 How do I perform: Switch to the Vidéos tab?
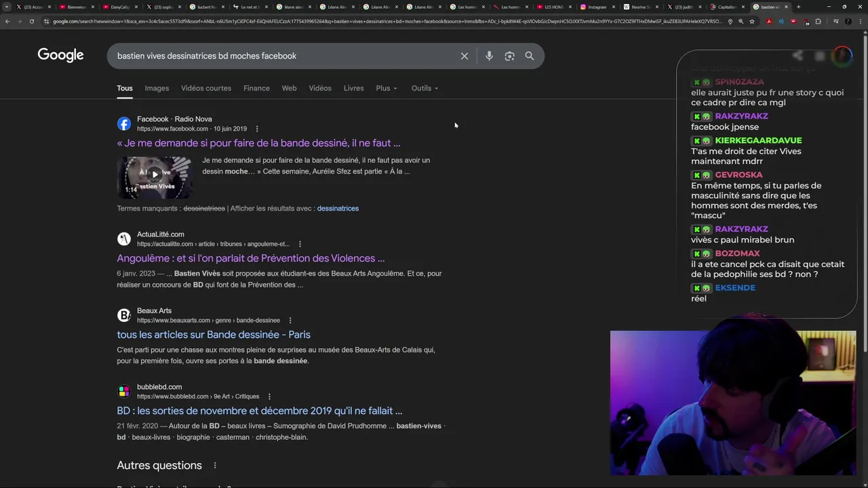coord(320,88)
